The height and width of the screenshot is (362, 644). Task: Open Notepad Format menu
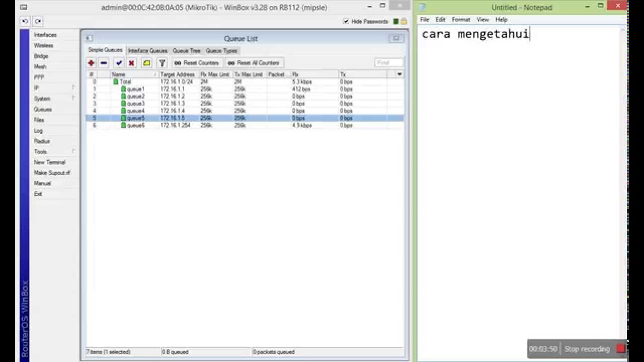(x=460, y=20)
